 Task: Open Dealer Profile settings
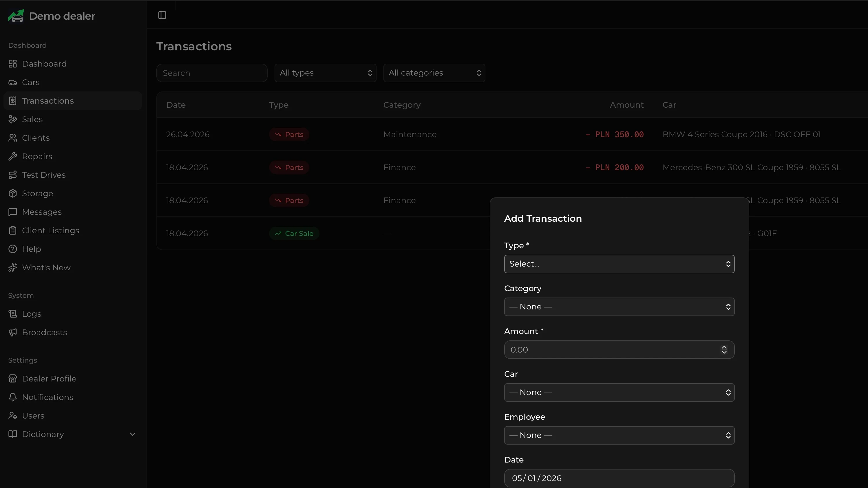(x=73, y=379)
